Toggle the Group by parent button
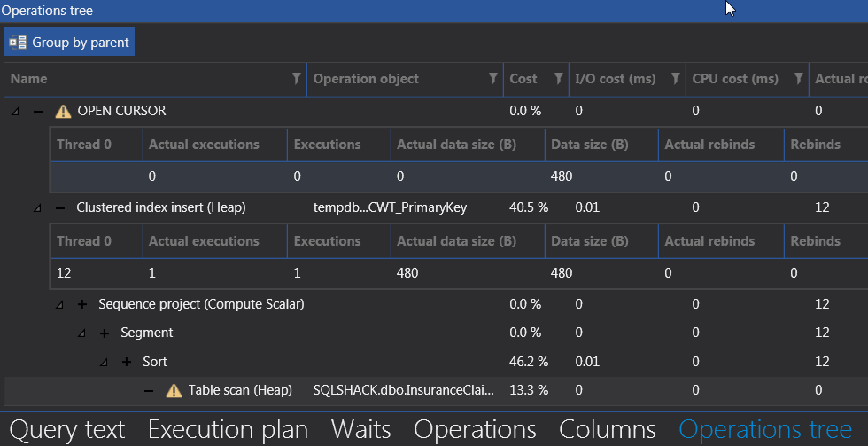This screenshot has width=868, height=446. (69, 42)
